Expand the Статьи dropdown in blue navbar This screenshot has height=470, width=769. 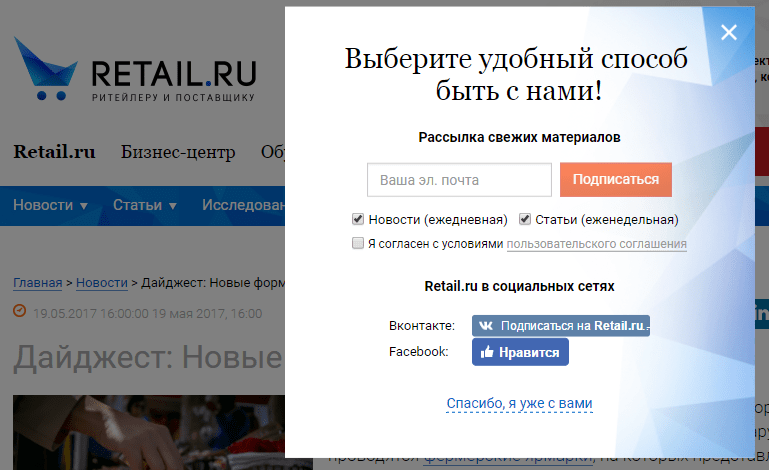click(145, 205)
